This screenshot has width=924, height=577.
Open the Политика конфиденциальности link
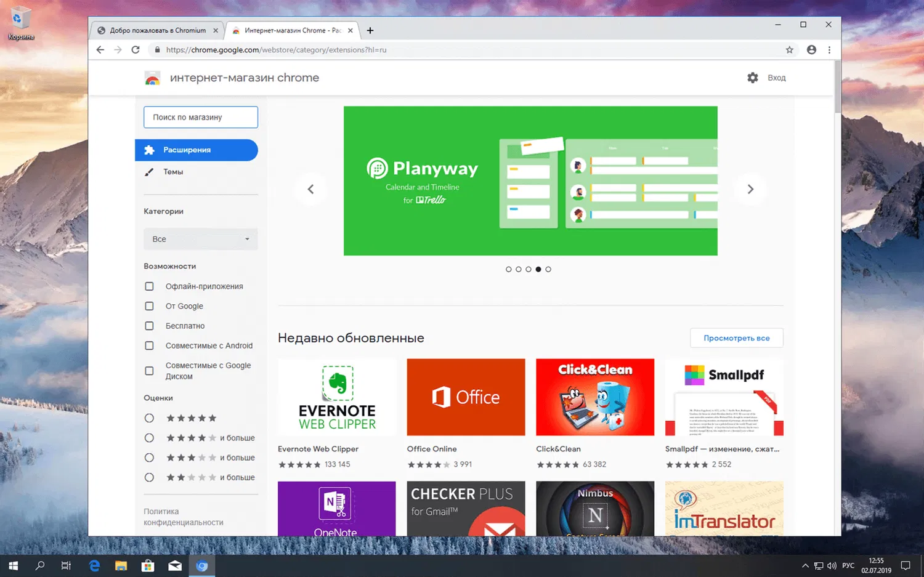[x=184, y=517]
